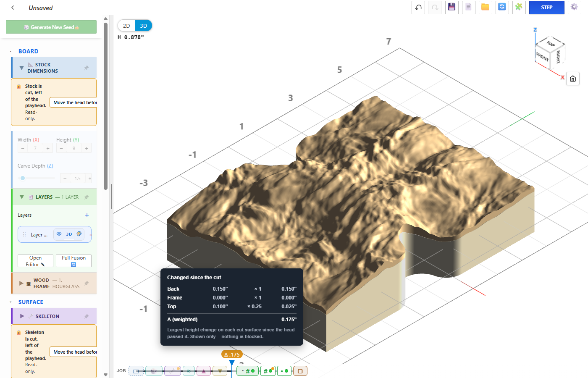This screenshot has width=588, height=378.
Task: Select the green double-dot job stage
Action: pos(284,371)
